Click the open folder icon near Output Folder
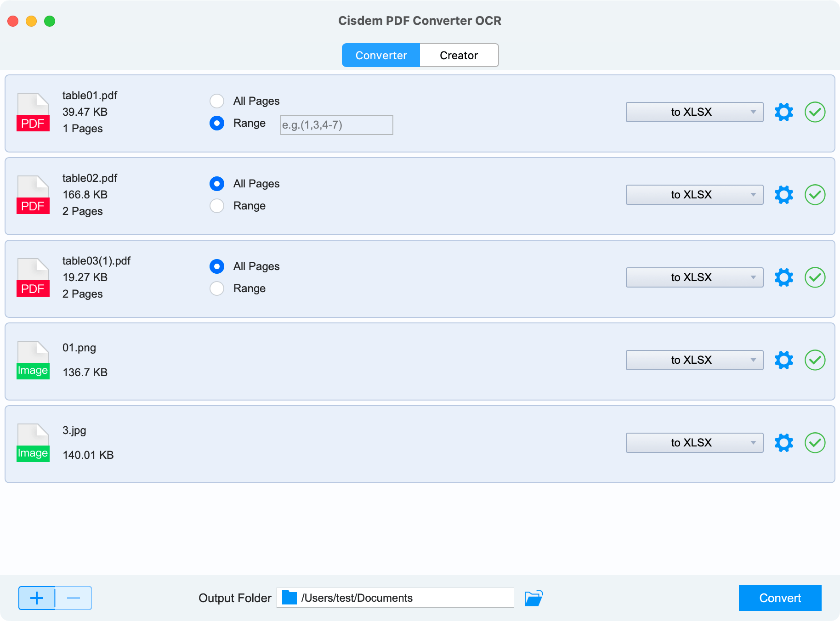The width and height of the screenshot is (840, 621). (x=533, y=598)
